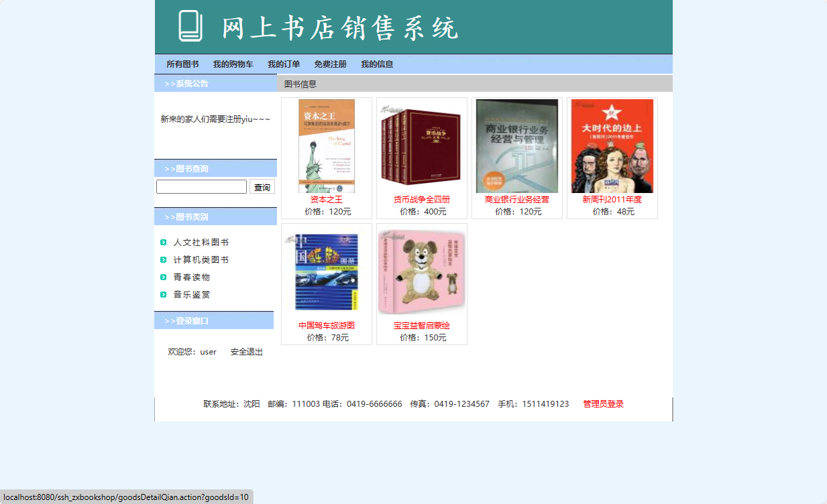
Task: Click the 宝宝益智启蒙绘 cover thumbnail
Action: click(421, 271)
